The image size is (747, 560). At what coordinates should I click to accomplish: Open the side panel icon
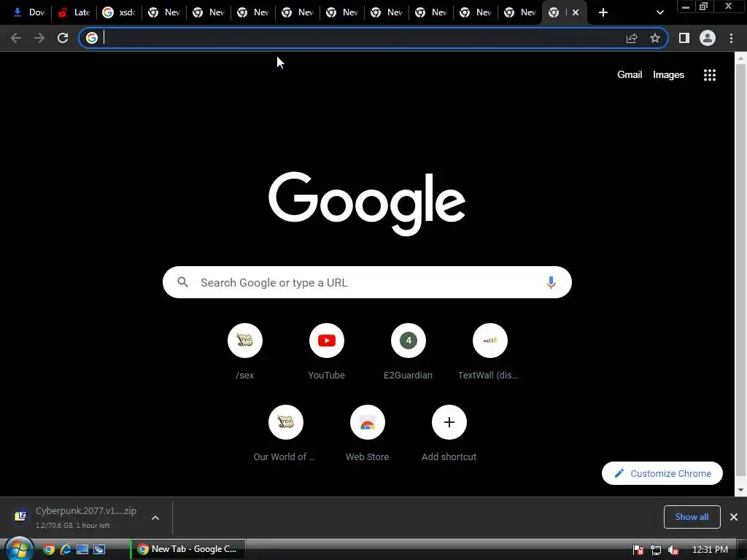(684, 38)
